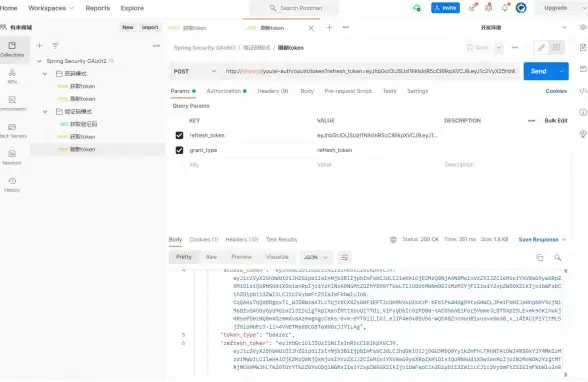Open the Save button dropdown arrow
This screenshot has width=588, height=382.
[499, 48]
